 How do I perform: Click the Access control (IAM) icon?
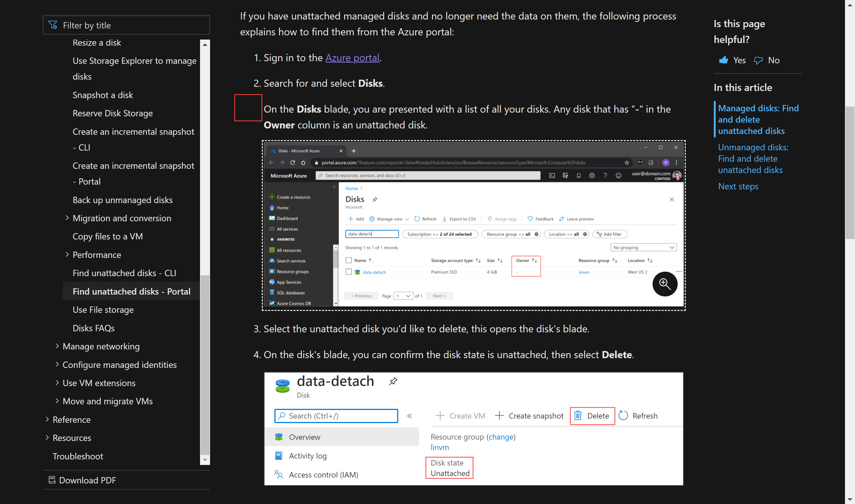click(x=279, y=474)
